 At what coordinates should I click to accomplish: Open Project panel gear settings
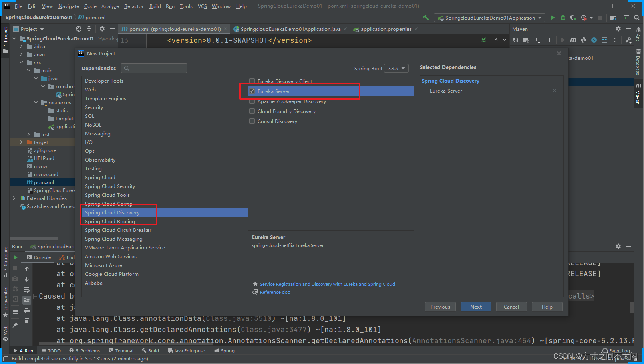pyautogui.click(x=102, y=29)
